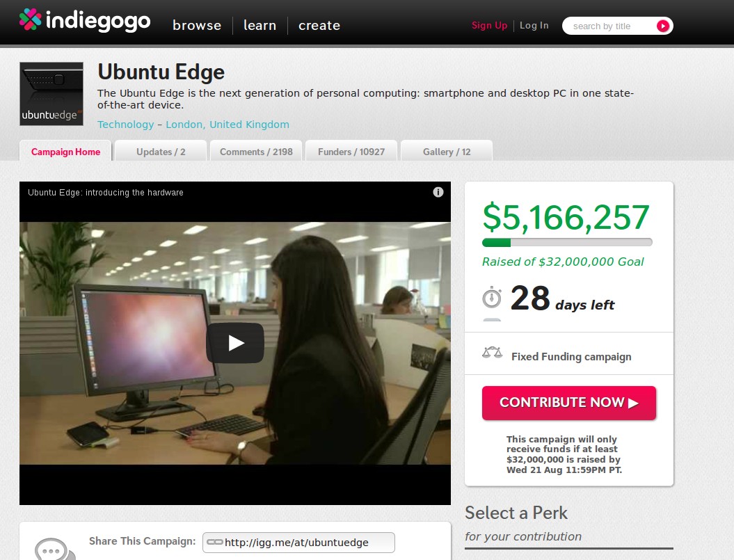Switch to the Comments tab
Image resolution: width=734 pixels, height=560 pixels.
(256, 151)
